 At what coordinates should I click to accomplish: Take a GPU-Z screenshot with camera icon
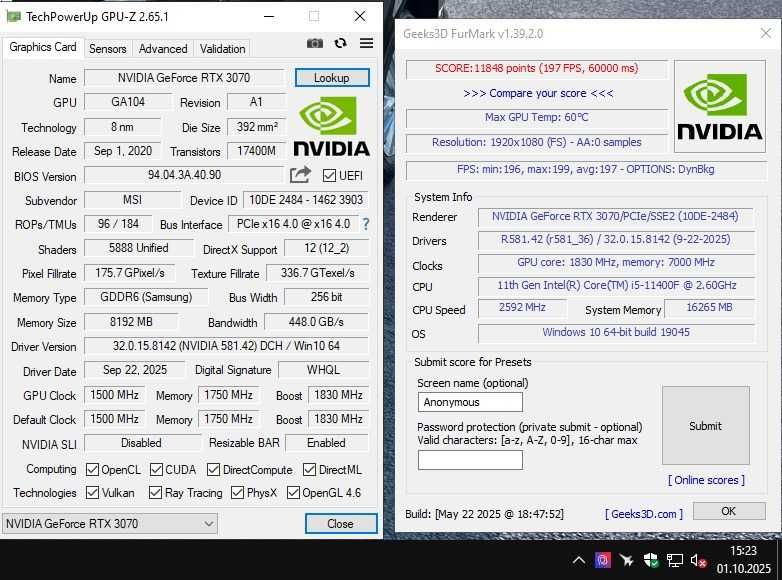315,43
